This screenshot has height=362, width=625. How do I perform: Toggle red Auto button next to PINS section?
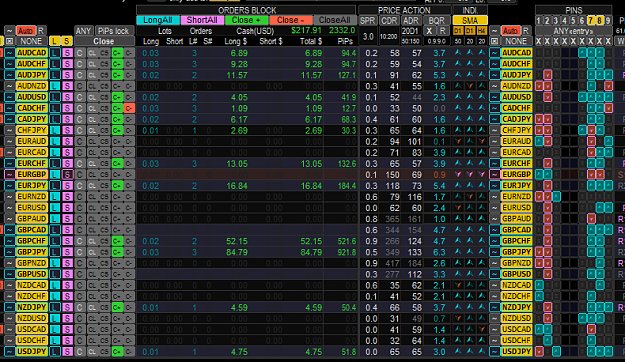point(511,31)
